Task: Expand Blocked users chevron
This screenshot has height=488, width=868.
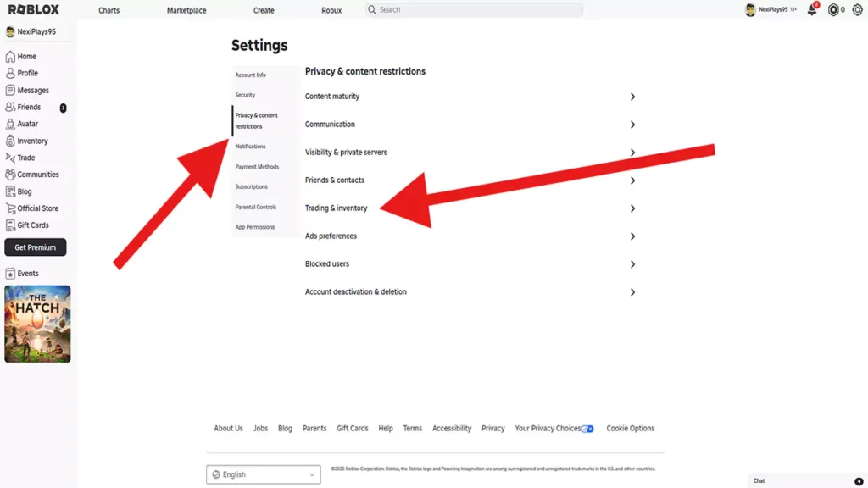Action: (632, 264)
